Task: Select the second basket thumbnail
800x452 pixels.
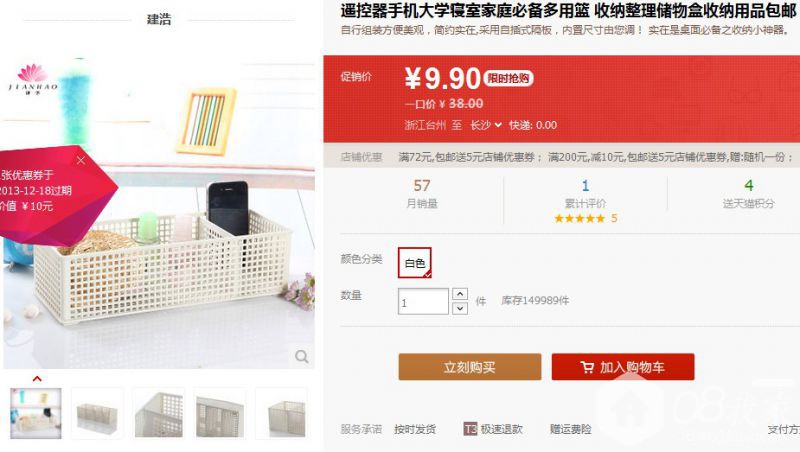Action: [97, 413]
